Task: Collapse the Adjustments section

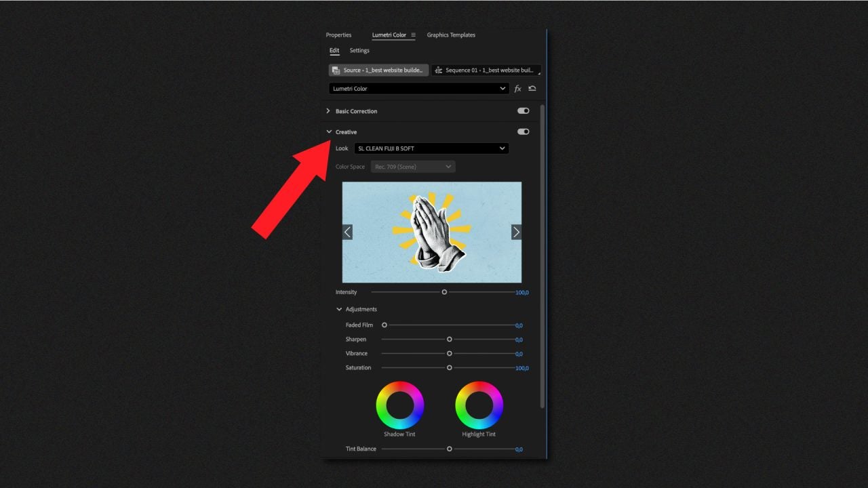Action: click(x=339, y=308)
